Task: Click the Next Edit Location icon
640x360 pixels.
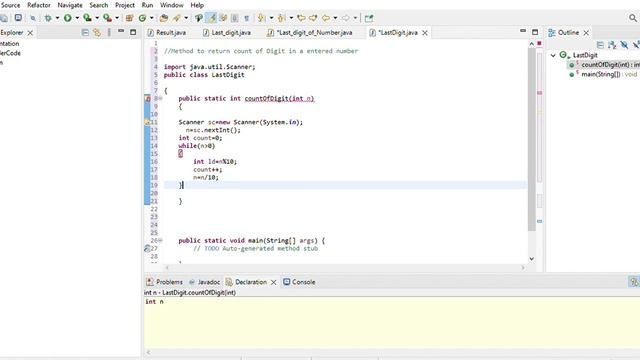Action: coord(313,18)
